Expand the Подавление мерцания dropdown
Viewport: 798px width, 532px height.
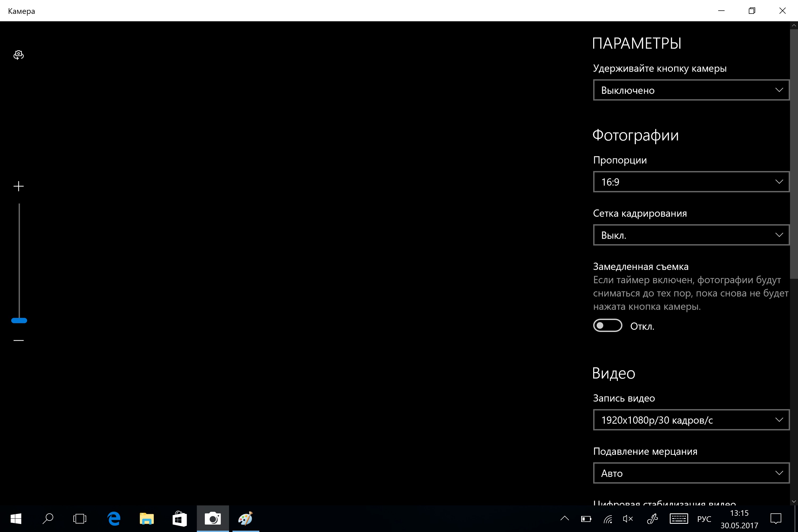691,473
